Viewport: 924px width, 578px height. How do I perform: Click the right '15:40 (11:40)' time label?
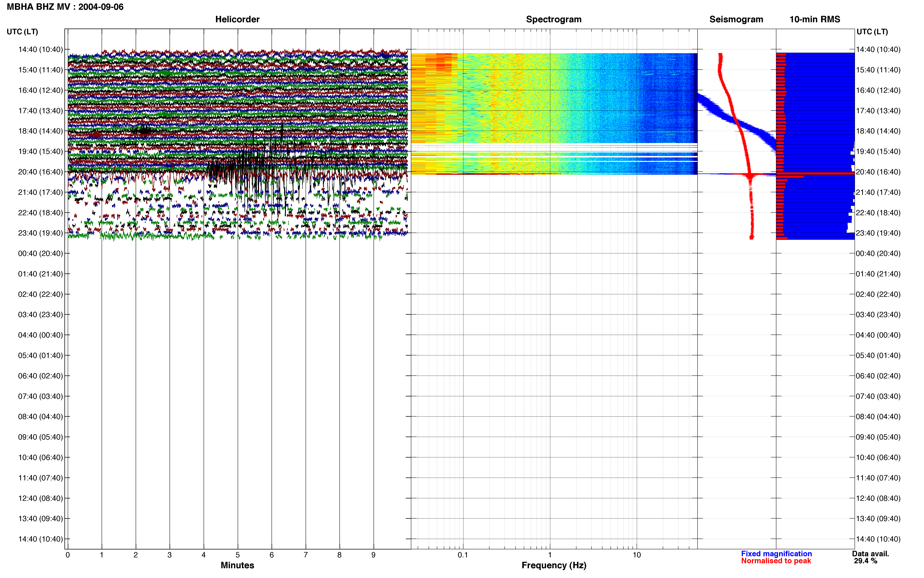(x=878, y=70)
